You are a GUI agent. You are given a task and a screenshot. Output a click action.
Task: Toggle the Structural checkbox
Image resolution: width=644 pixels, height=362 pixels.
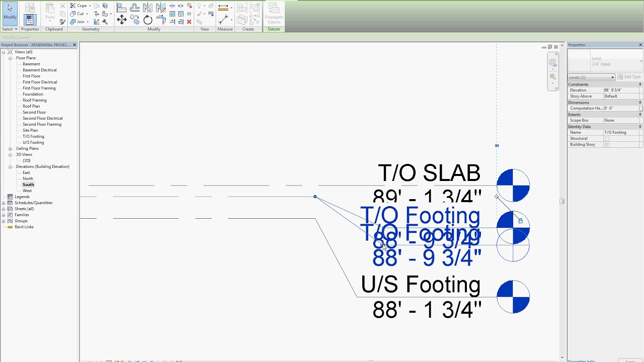tap(607, 139)
